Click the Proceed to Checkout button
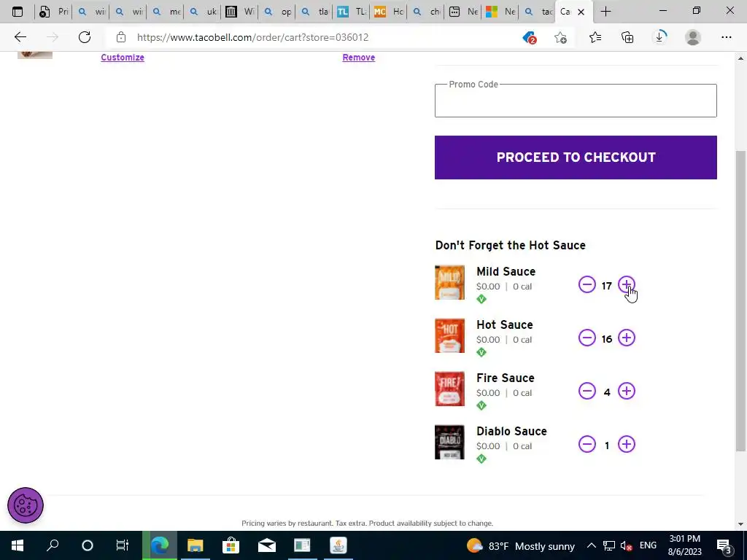 click(576, 157)
